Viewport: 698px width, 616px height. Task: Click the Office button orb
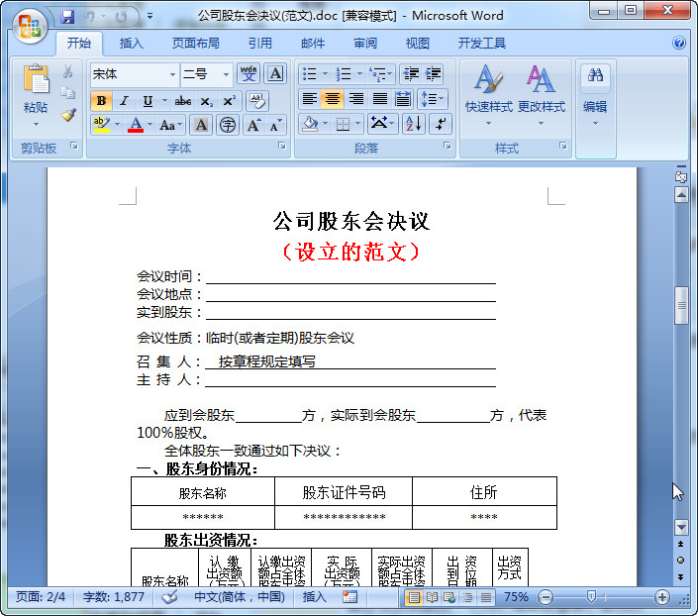tap(30, 26)
